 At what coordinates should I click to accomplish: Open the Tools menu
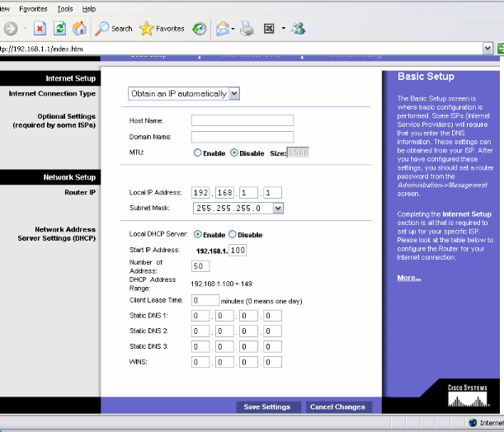coord(65,8)
